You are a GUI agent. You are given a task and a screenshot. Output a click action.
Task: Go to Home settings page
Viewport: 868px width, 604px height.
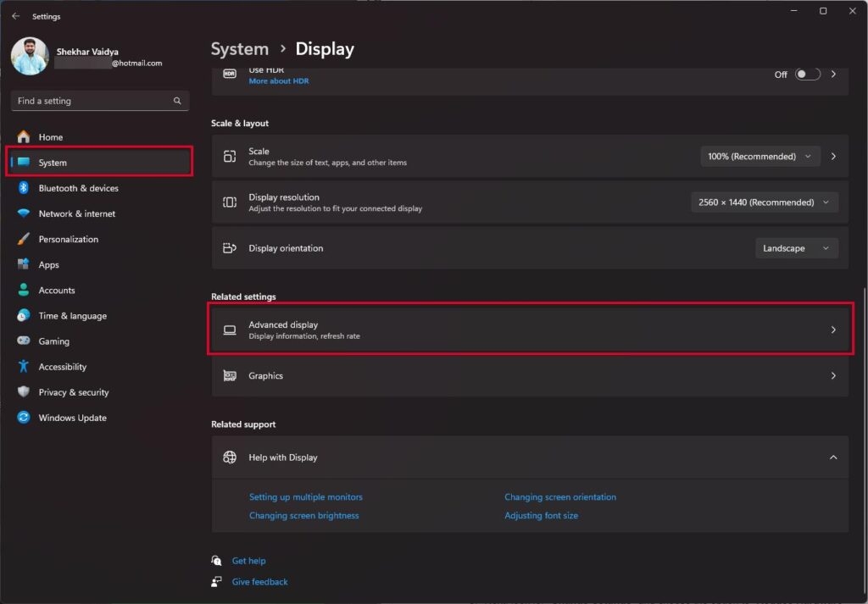pos(100,136)
